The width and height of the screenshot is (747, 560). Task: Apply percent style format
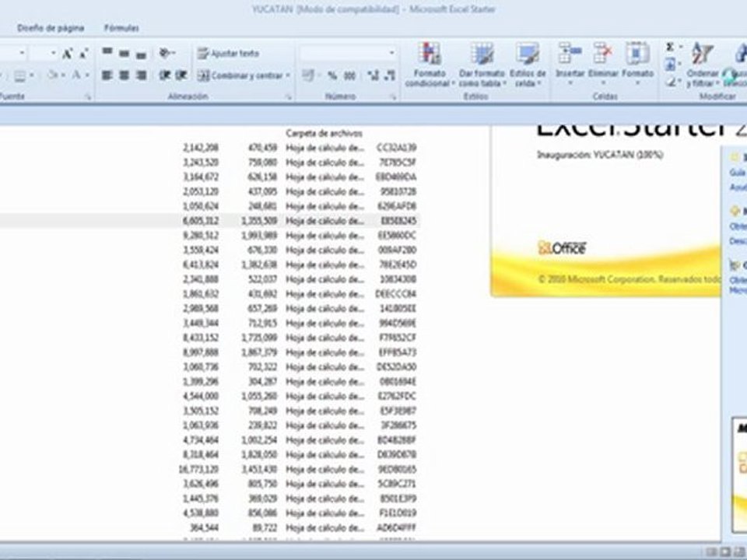[x=332, y=75]
